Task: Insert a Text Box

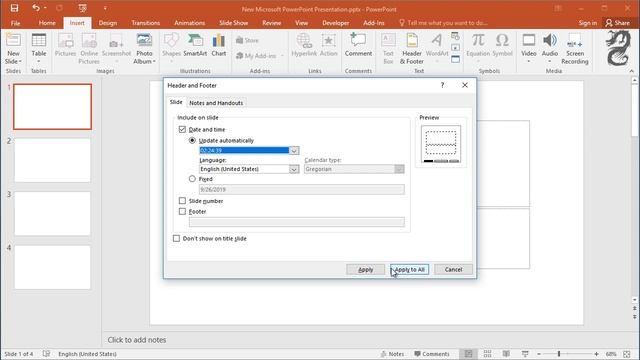Action: pos(388,49)
